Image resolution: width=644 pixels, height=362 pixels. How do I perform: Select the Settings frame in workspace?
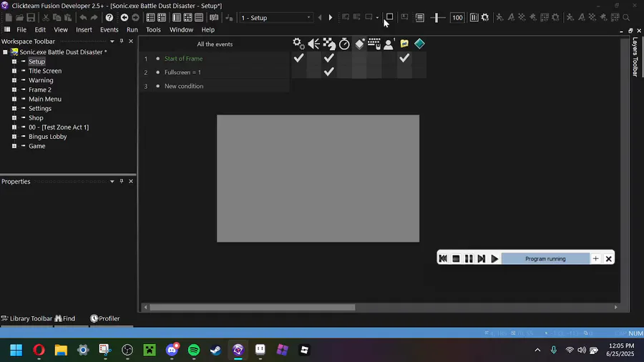[40, 108]
